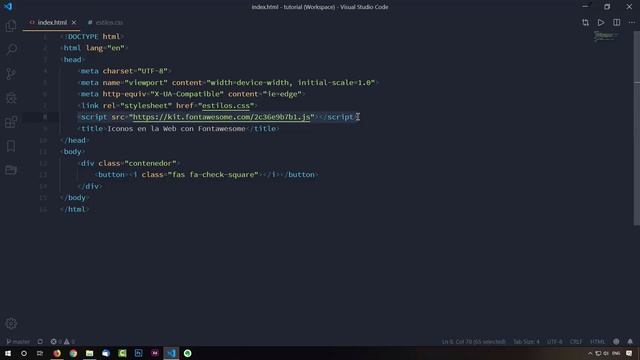Click the master branch in the status bar
The image size is (640, 360).
[x=18, y=342]
